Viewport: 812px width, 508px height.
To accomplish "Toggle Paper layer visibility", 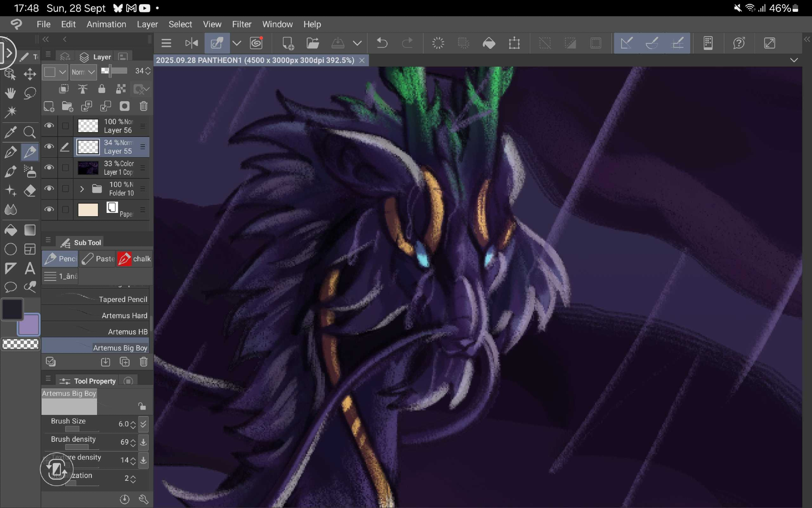I will (x=49, y=210).
